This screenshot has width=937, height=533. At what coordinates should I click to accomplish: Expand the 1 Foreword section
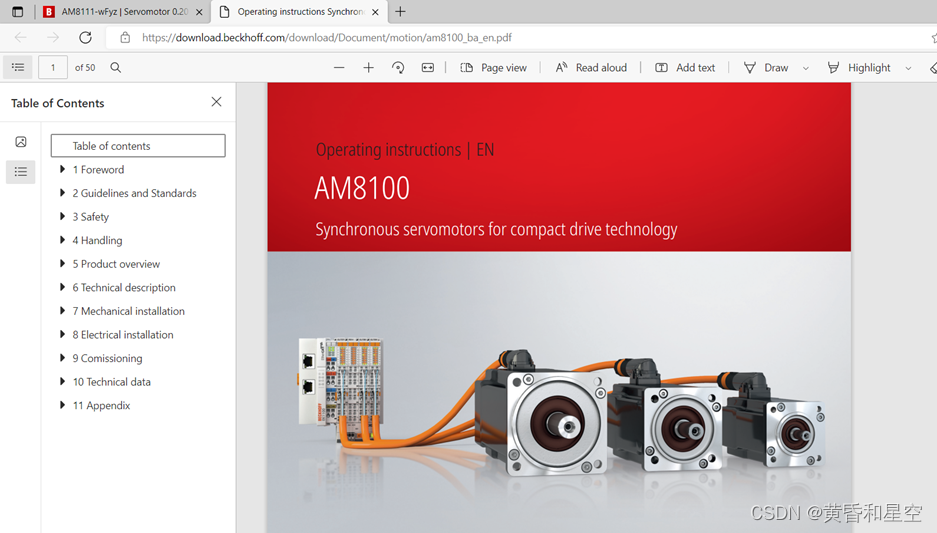pos(62,169)
